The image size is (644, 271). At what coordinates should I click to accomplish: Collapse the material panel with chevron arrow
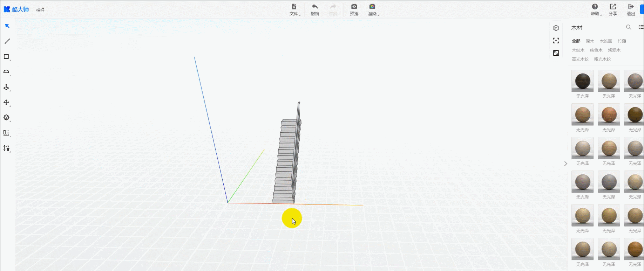565,164
